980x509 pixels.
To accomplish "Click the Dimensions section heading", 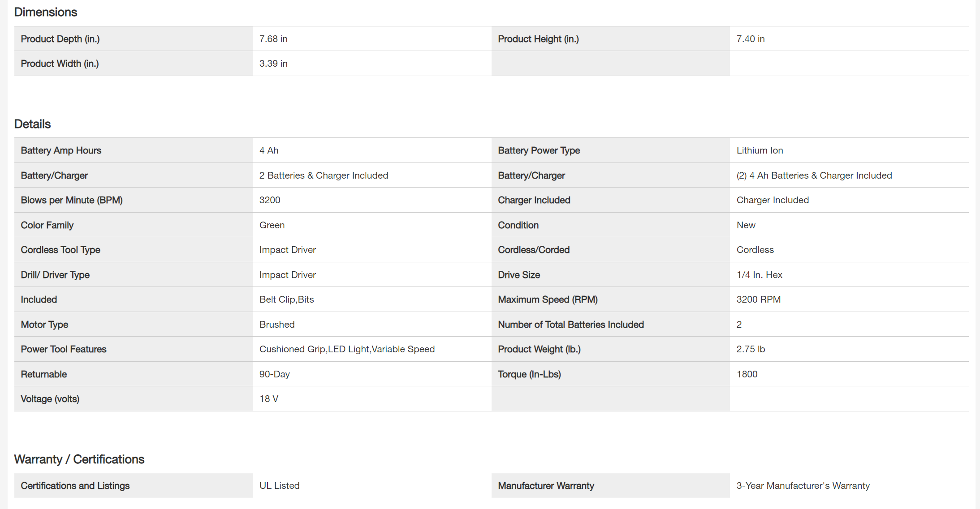I will (x=46, y=12).
